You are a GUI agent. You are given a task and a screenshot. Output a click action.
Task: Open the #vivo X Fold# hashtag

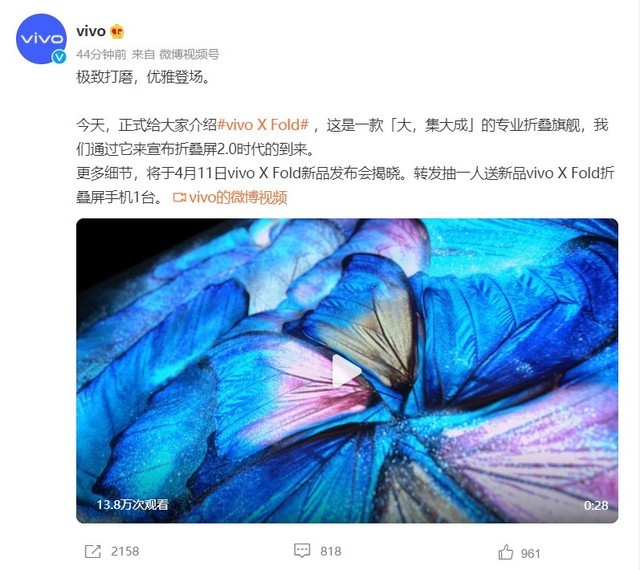(263, 125)
